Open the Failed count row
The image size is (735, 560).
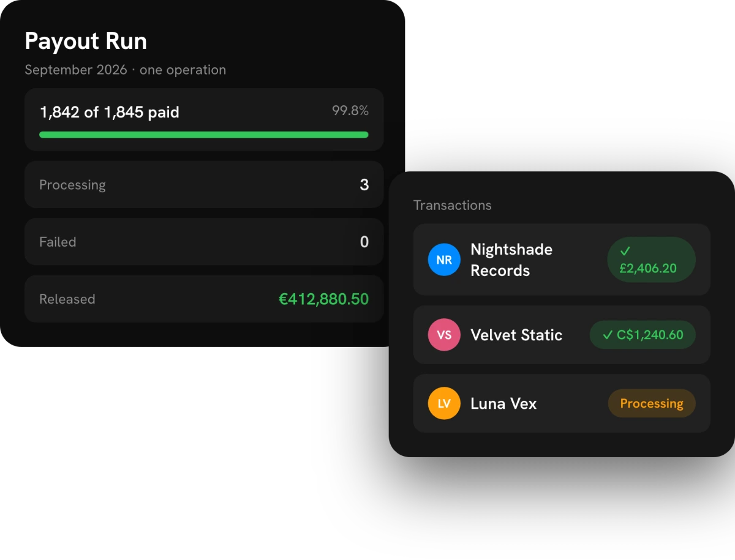204,242
